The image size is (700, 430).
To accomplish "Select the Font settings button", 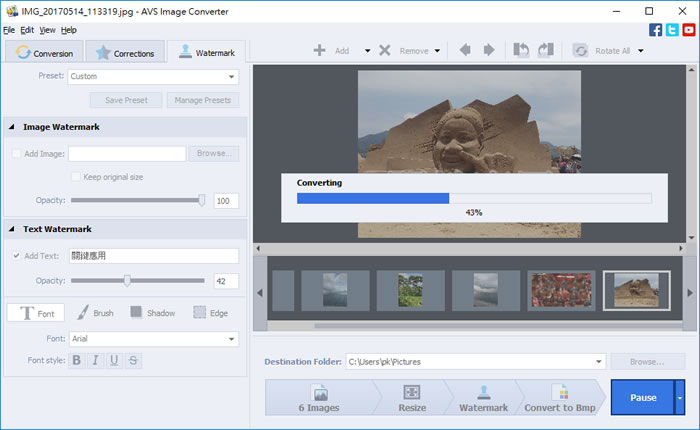I will tap(36, 313).
